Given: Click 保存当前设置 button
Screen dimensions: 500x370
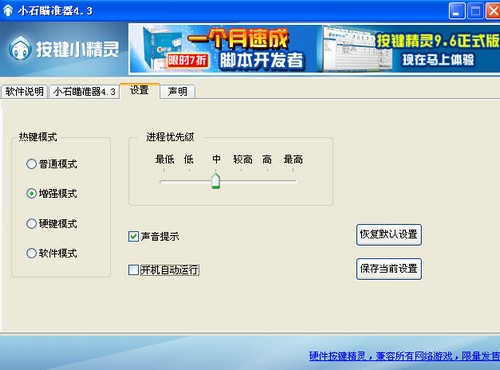Looking at the screenshot, I should [389, 269].
